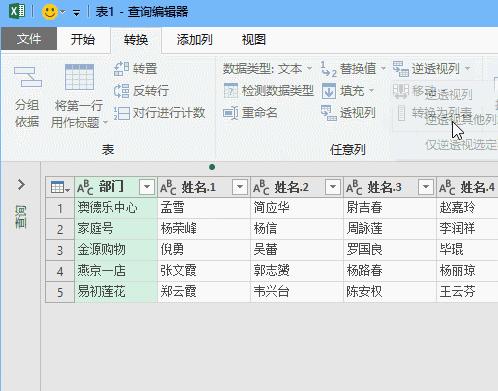The image size is (498, 391).
Task: Open the 添加列 tab
Action: (194, 40)
